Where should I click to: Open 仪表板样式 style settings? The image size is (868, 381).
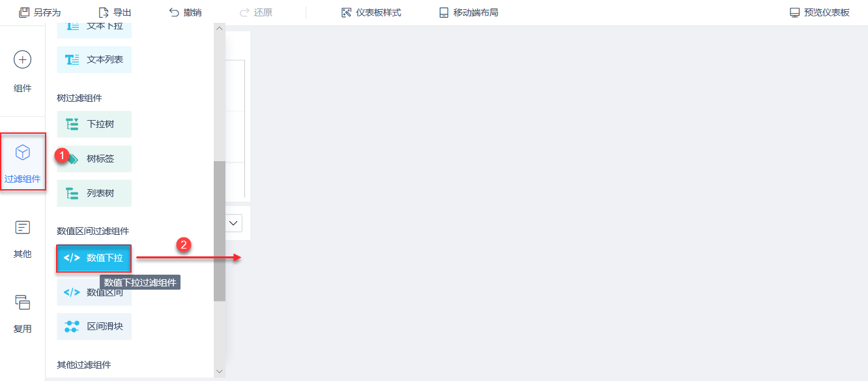[x=371, y=12]
